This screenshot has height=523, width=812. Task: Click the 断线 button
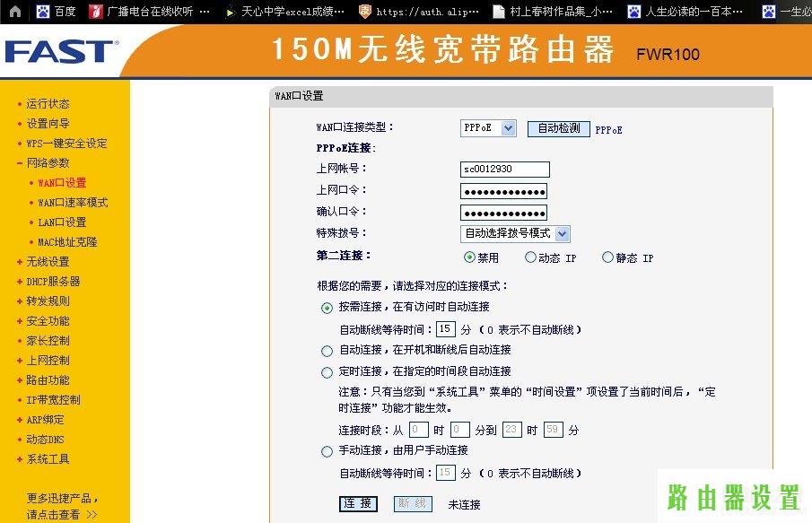[x=413, y=504]
